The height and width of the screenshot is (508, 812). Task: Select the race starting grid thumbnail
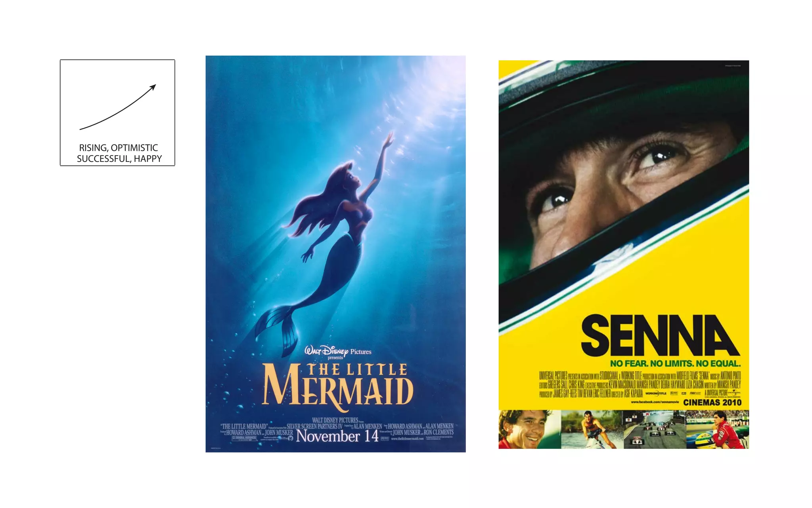[x=654, y=429]
